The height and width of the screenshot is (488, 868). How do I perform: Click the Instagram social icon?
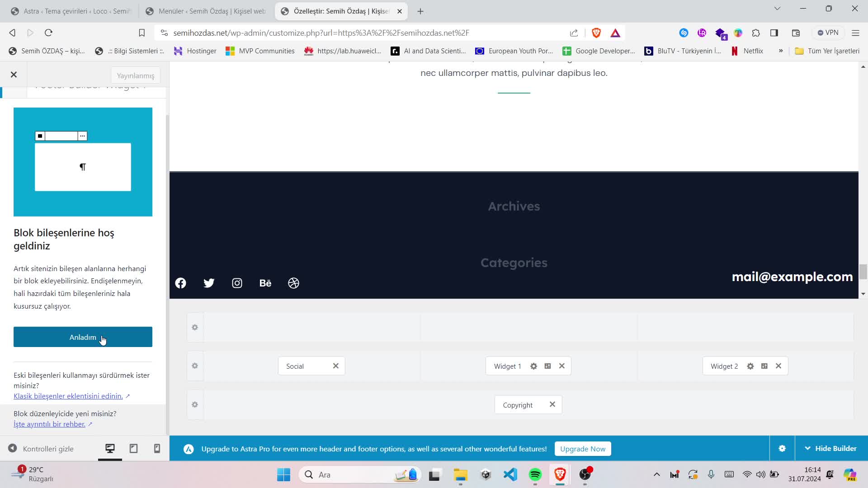(237, 283)
